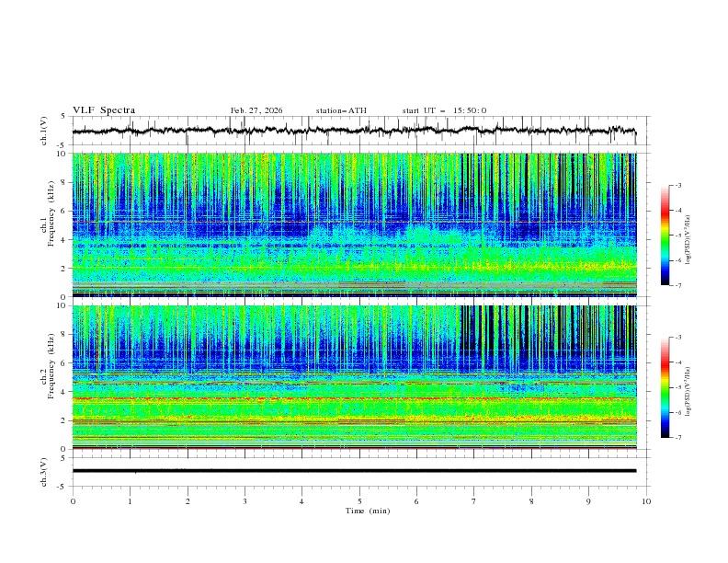Select the ch.1 "Frequency (kHz)" axis label
The image size is (728, 563).
51,212
